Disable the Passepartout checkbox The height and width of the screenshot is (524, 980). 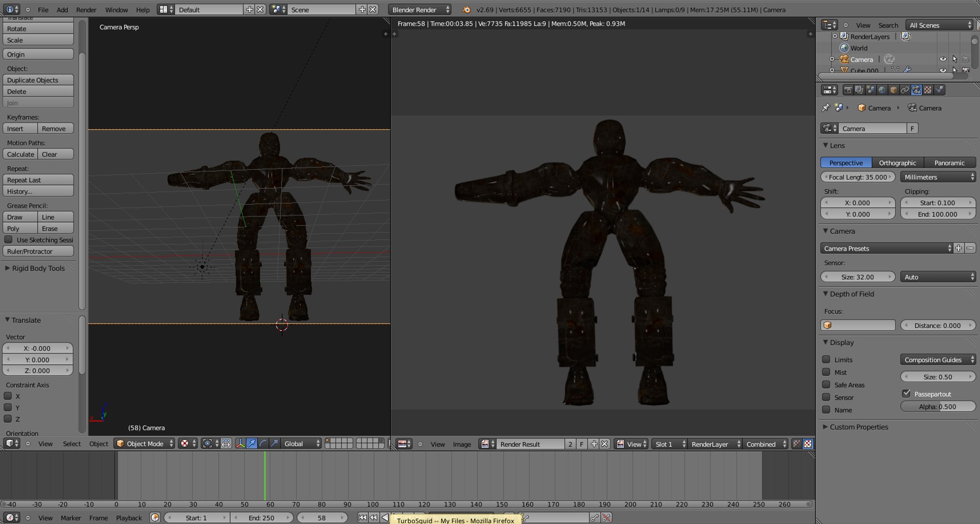pyautogui.click(x=906, y=393)
